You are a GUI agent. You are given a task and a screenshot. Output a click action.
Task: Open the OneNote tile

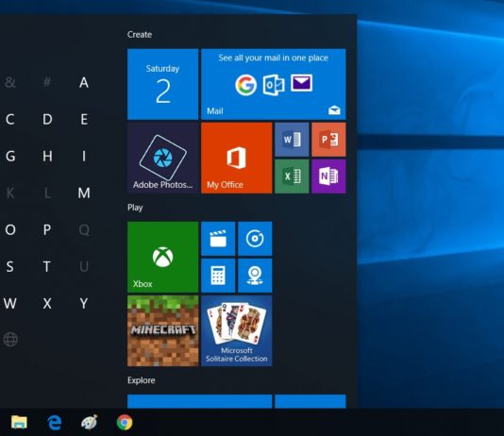coord(328,176)
